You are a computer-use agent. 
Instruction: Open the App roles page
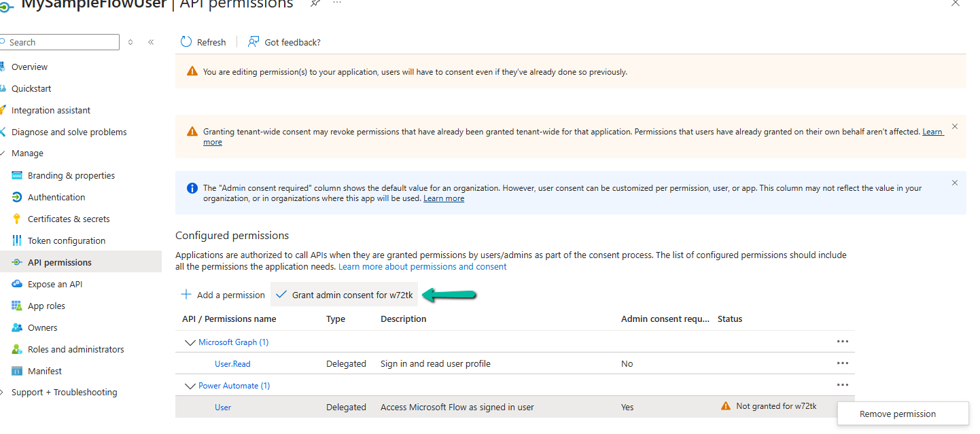(x=46, y=306)
